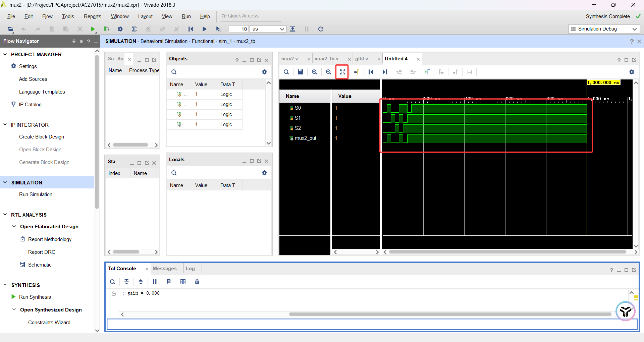Image resolution: width=644 pixels, height=342 pixels.
Task: Go to cursor icon in waveform toolbar
Action: 357,72
